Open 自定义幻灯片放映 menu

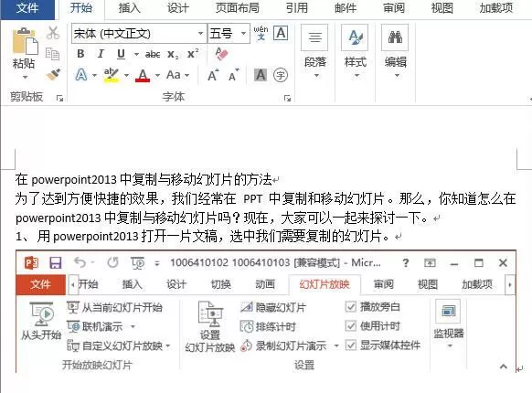pos(119,345)
